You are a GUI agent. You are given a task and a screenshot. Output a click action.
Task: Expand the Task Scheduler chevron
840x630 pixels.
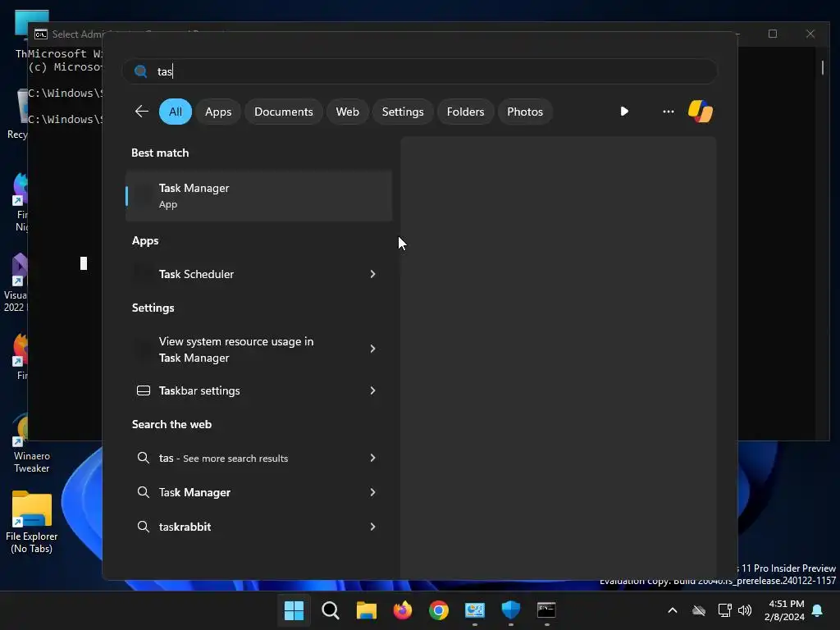tap(373, 274)
